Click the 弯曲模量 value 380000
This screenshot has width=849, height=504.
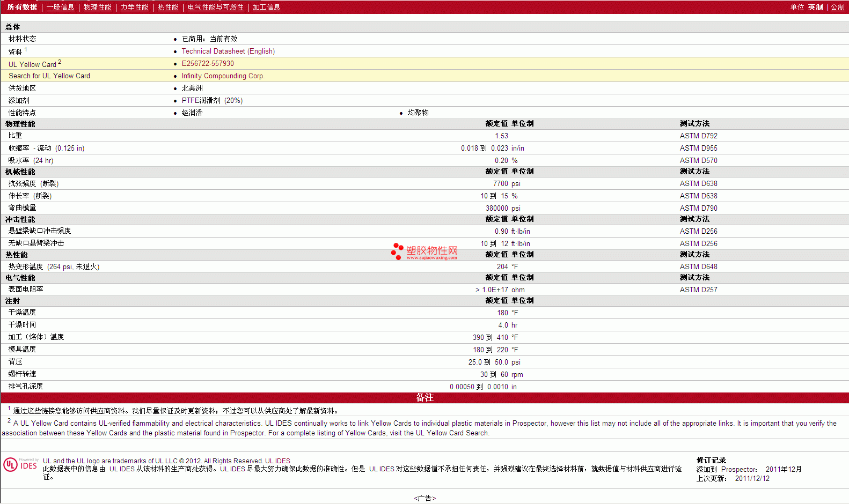[496, 208]
